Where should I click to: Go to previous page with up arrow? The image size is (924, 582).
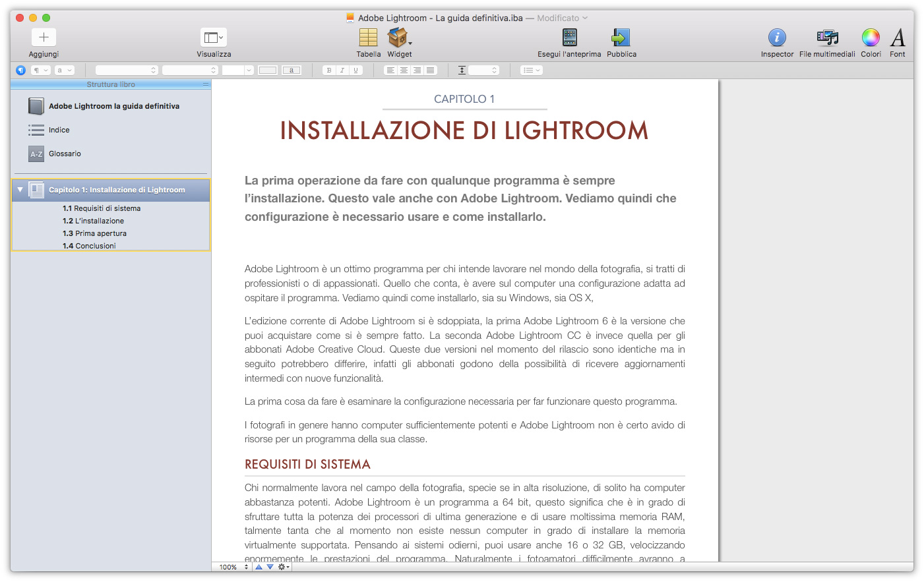point(259,567)
